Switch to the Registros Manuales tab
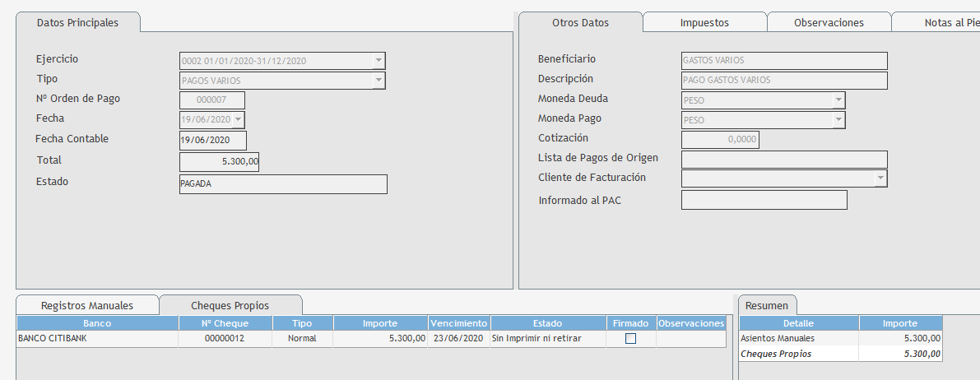Screen dimensions: 980x380 (87, 305)
